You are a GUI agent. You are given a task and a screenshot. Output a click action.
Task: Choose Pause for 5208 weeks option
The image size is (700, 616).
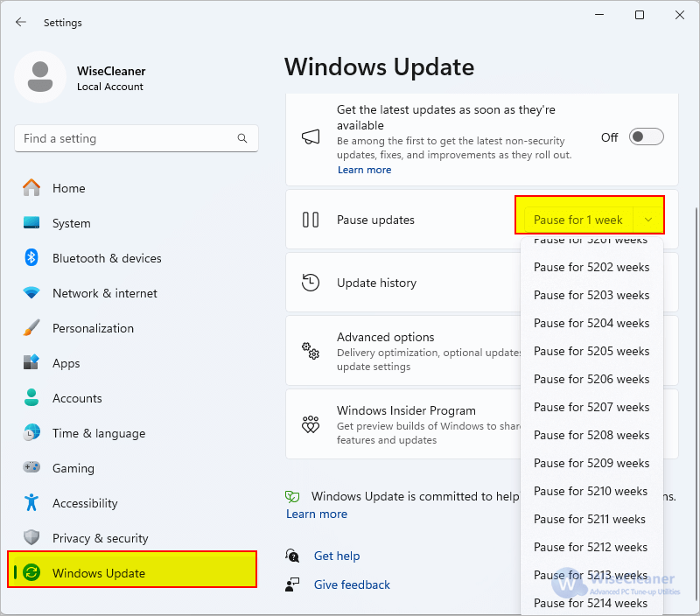tap(591, 435)
